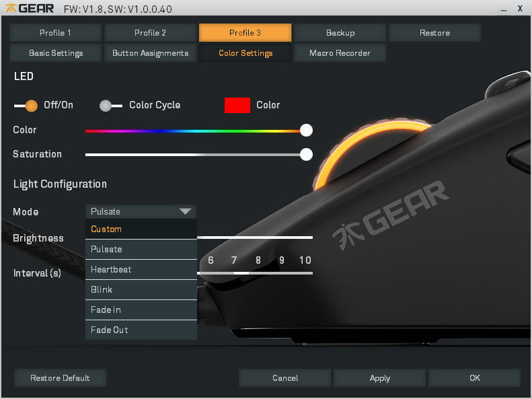Click the Color hue slider handle
The image size is (532, 399).
(x=306, y=130)
